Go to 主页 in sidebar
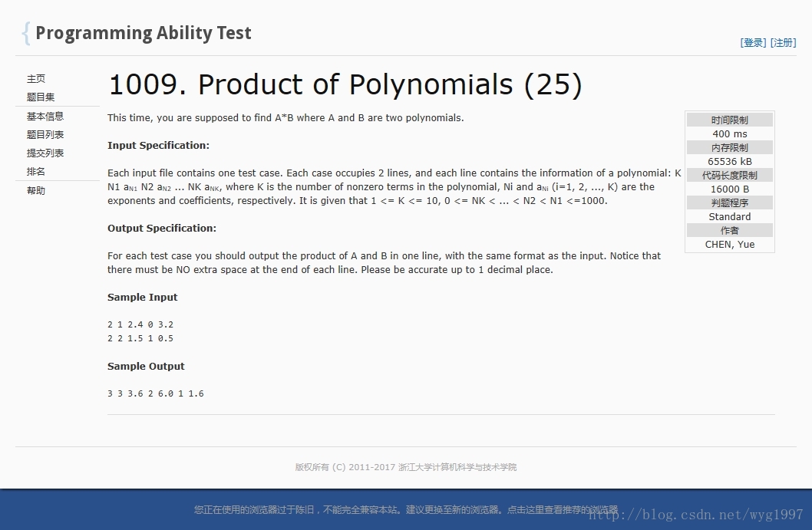Screen dimensions: 812x530 pos(36,79)
